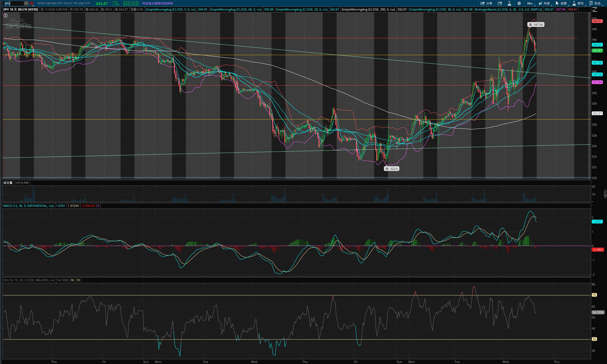This screenshot has height=364, width=607.
Task: Click the -0.2963 MACD histogram axis tag
Action: (x=598, y=250)
